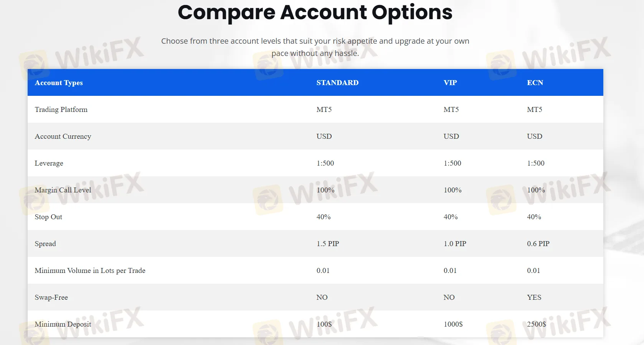Click the 1000$ minimum deposit value

pos(453,324)
